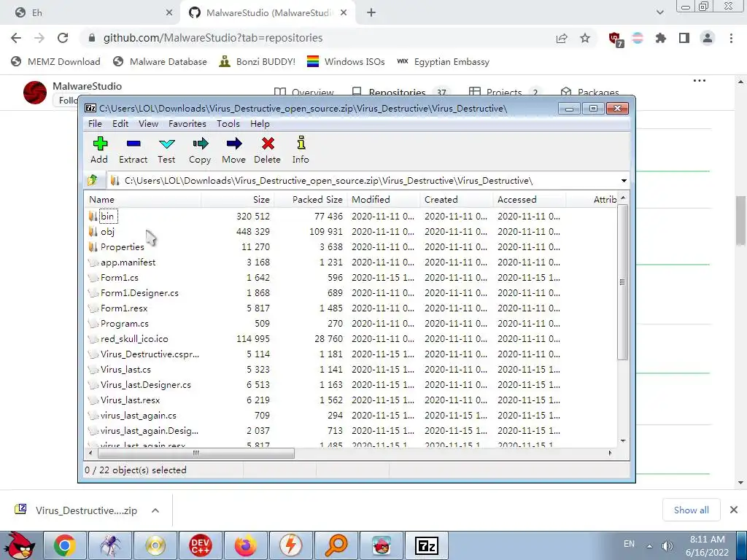Open Bonzi BUDDY! bookmark
The height and width of the screenshot is (560, 747).
coord(258,62)
